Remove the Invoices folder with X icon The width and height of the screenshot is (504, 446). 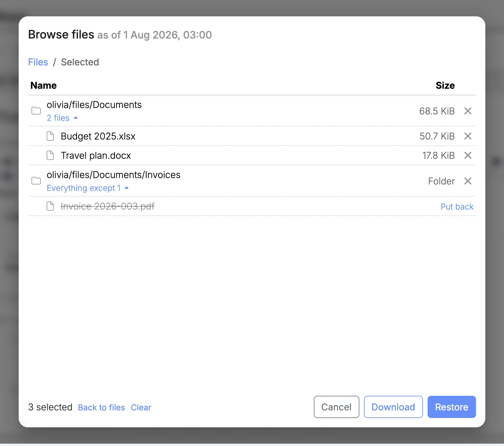468,181
